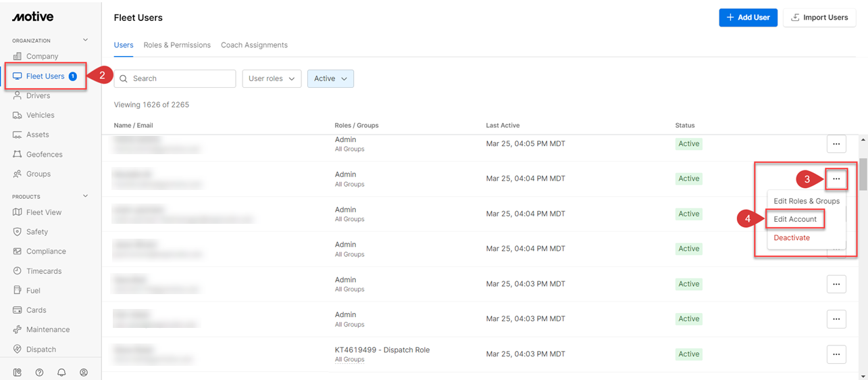Open actions menu for Dispatch Role row

coord(836,354)
